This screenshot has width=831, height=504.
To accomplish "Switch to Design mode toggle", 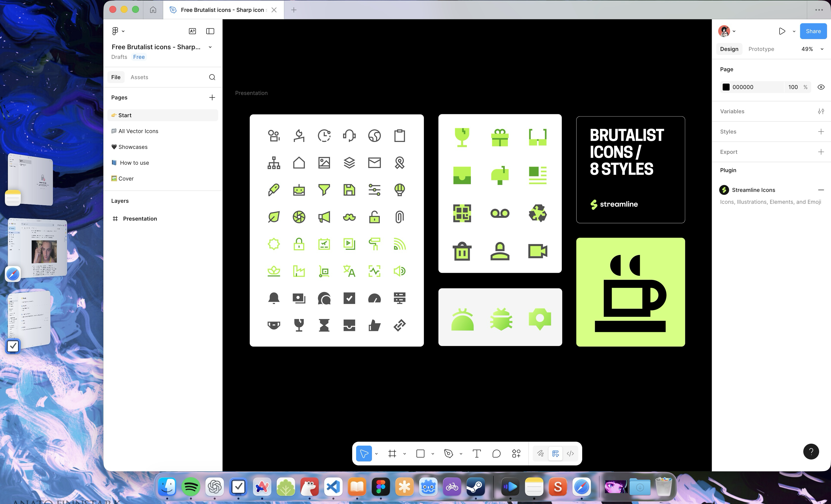I will (x=555, y=454).
